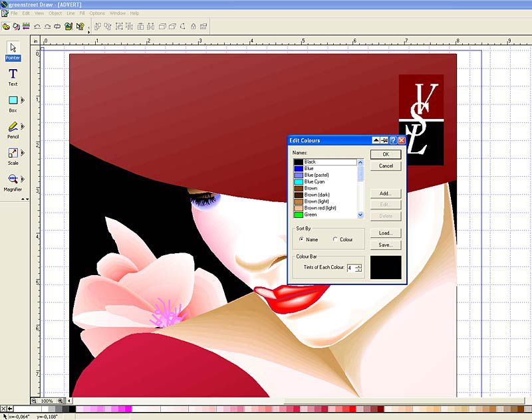Click OK in Edit Colours dialog
This screenshot has height=420, width=532.
coord(385,154)
